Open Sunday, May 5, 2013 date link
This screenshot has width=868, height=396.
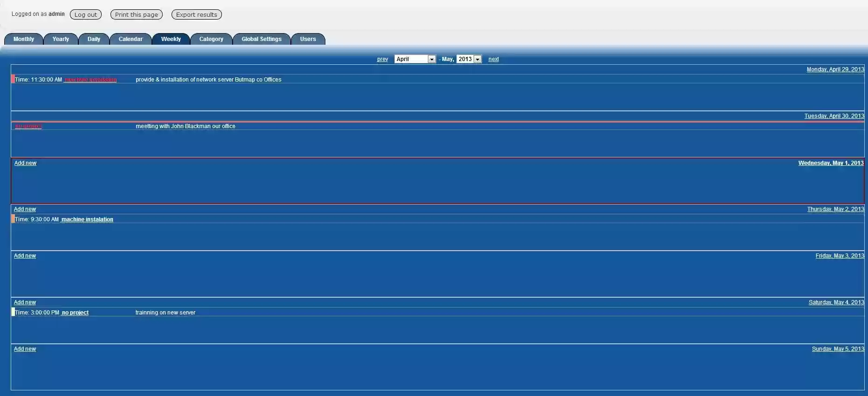click(838, 349)
